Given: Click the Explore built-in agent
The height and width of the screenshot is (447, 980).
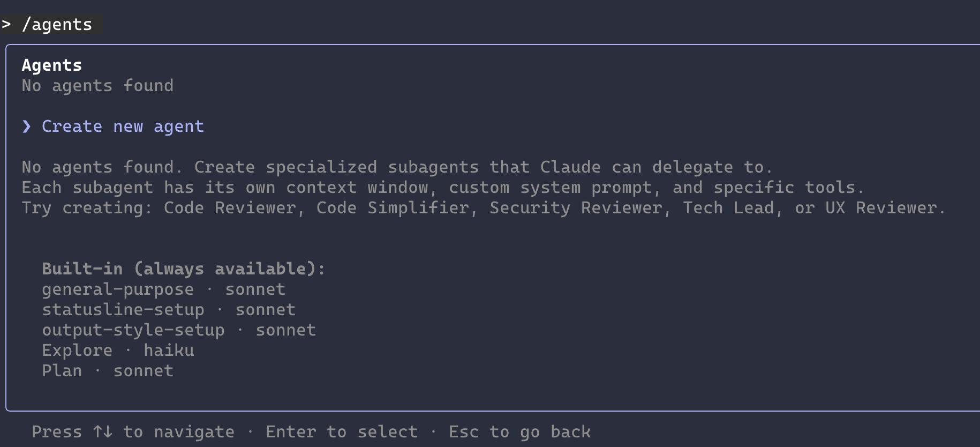Looking at the screenshot, I should point(77,351).
